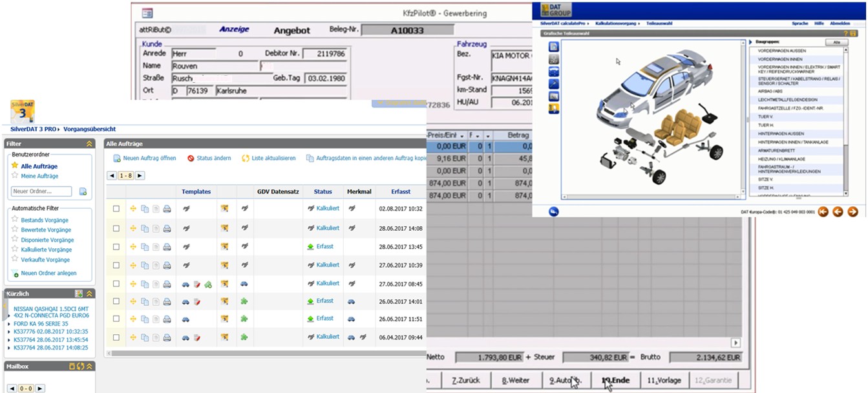Image resolution: width=868 pixels, height=393 pixels.
Task: Open the Sprache menu
Action: click(x=799, y=23)
